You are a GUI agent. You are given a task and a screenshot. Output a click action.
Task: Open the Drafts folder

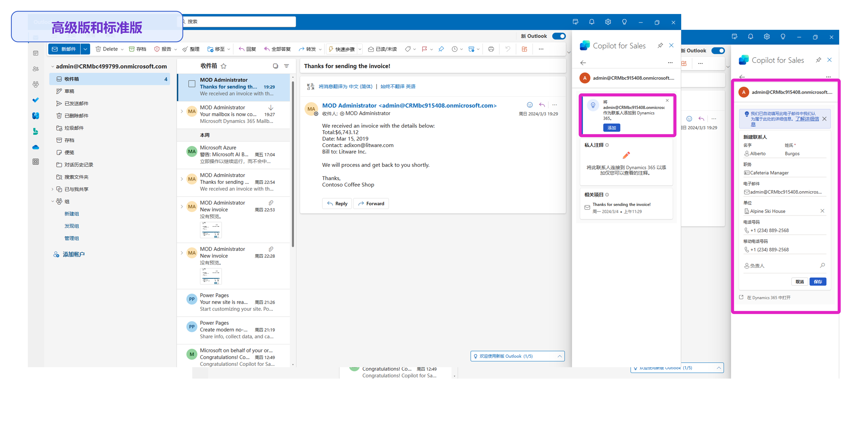tap(69, 91)
